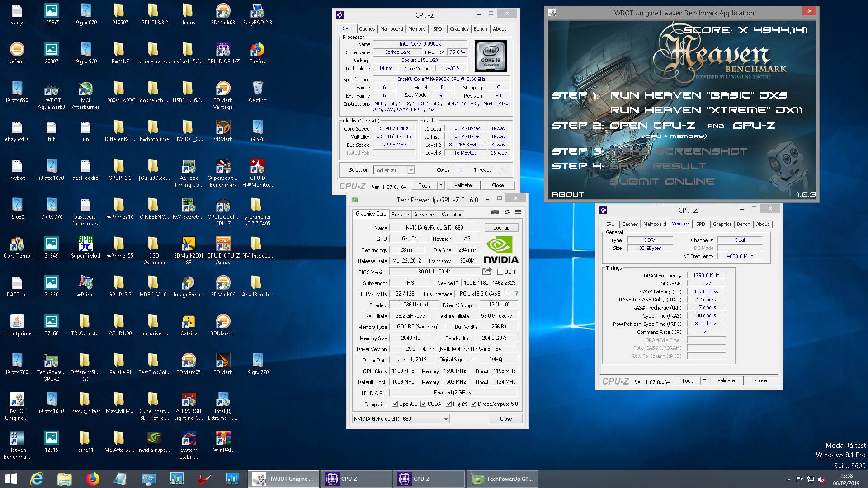Click the Close button in GPU-Z
This screenshot has width=868, height=488.
(x=506, y=419)
